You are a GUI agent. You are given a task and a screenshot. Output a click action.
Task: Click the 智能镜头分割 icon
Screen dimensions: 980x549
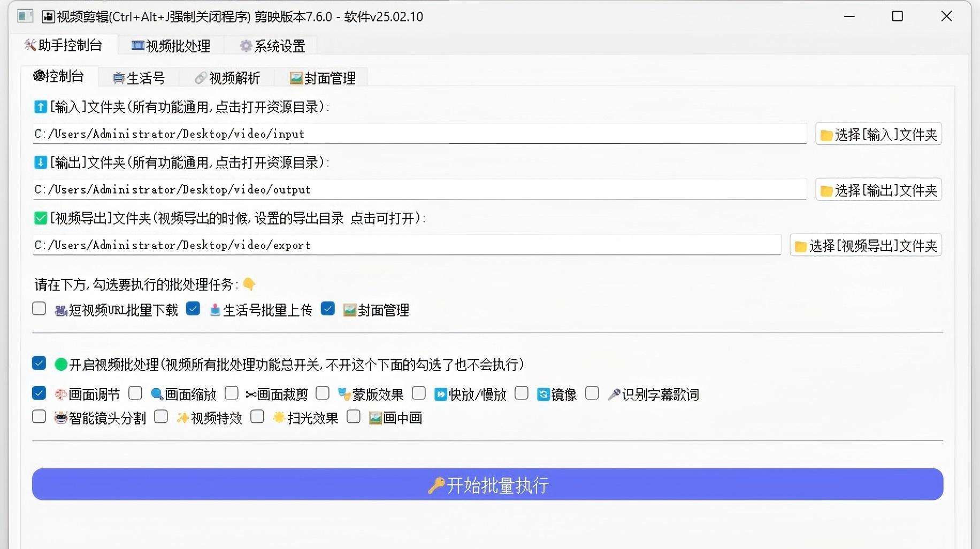click(61, 418)
